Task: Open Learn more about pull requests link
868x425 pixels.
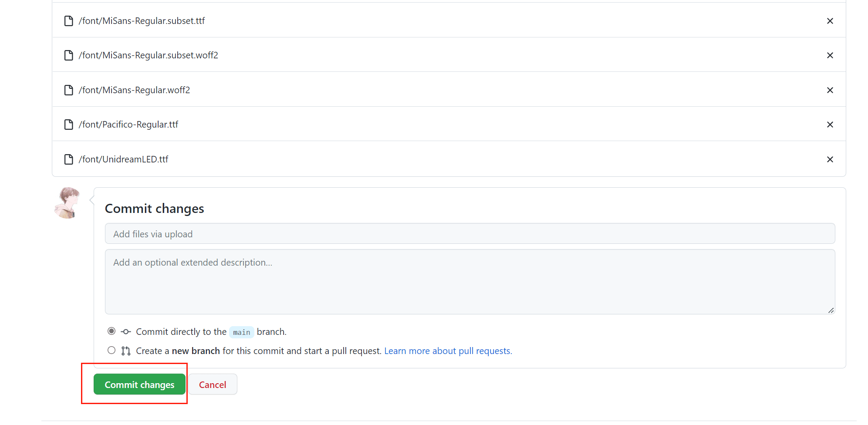Action: [448, 351]
